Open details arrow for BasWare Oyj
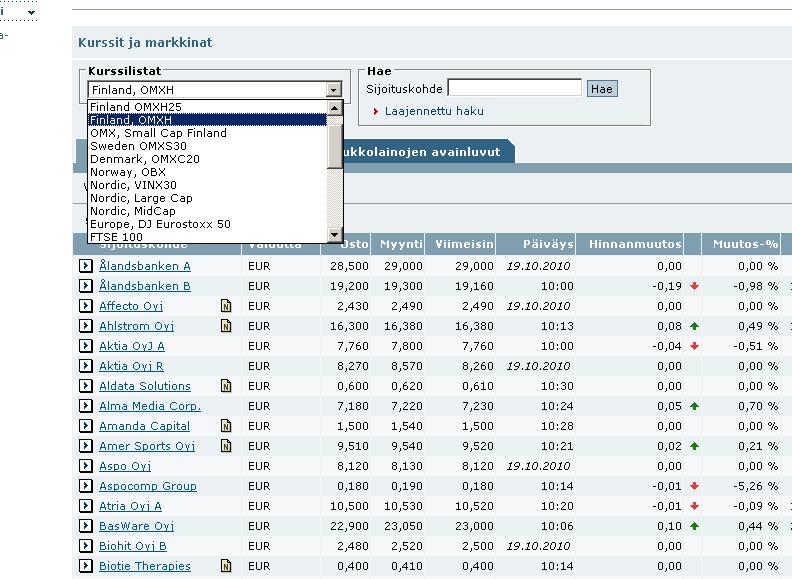 [x=86, y=526]
